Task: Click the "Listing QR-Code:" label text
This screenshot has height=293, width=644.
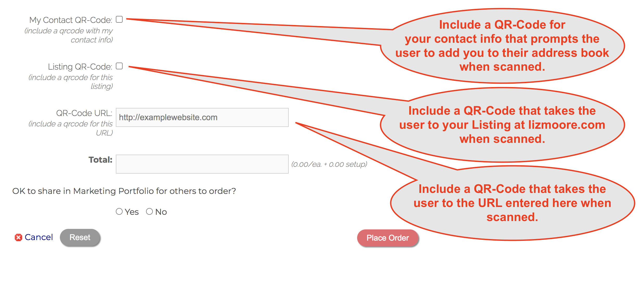Action: coord(80,67)
